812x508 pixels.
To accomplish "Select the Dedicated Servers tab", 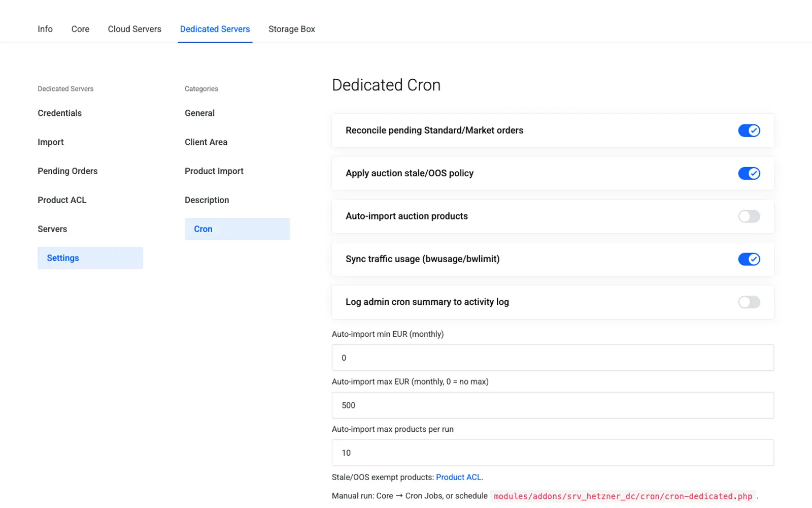I will pos(215,29).
